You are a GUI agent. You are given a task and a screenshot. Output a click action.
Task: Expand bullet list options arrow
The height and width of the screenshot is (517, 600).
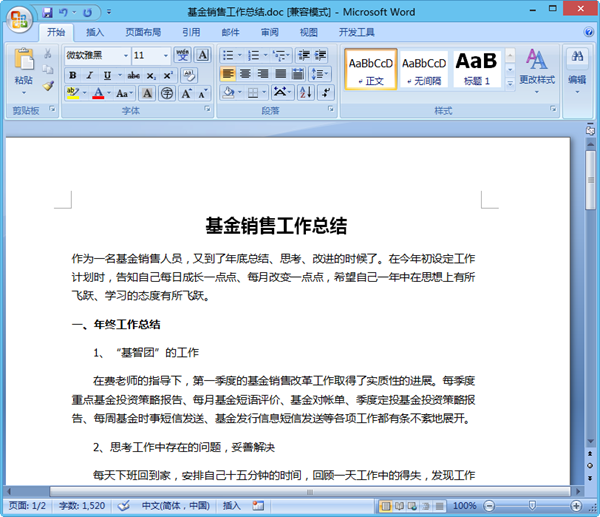pyautogui.click(x=240, y=55)
